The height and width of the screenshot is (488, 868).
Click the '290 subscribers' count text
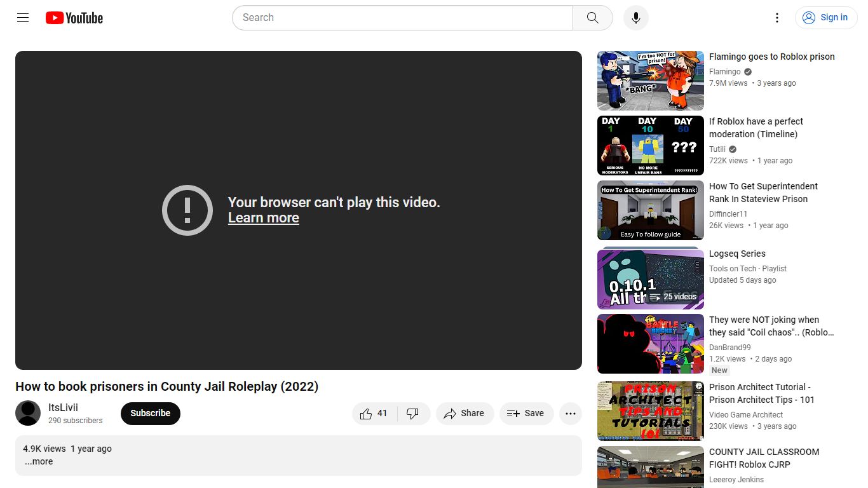(75, 421)
